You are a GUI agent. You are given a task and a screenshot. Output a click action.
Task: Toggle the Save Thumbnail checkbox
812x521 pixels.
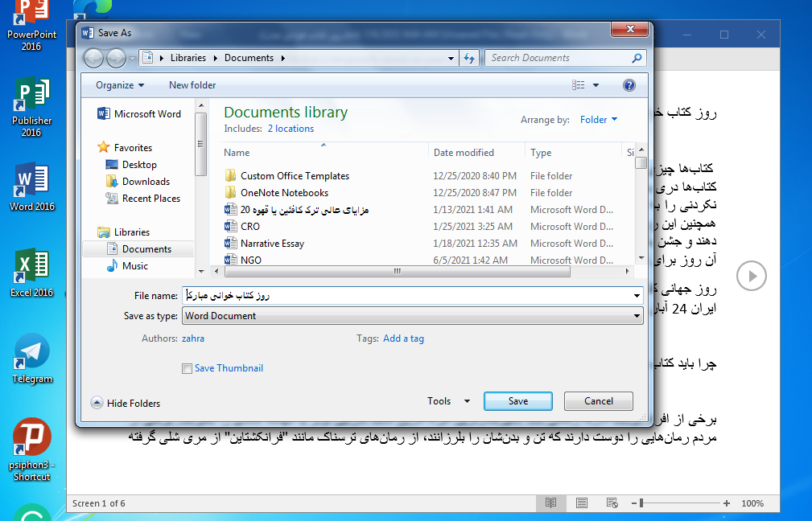(187, 368)
